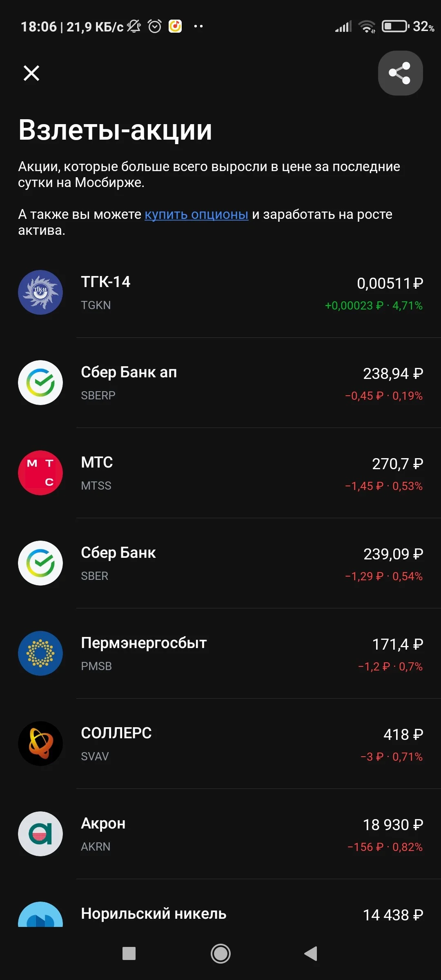The width and height of the screenshot is (441, 980).
Task: Tap Android home circle button
Action: 220,953
